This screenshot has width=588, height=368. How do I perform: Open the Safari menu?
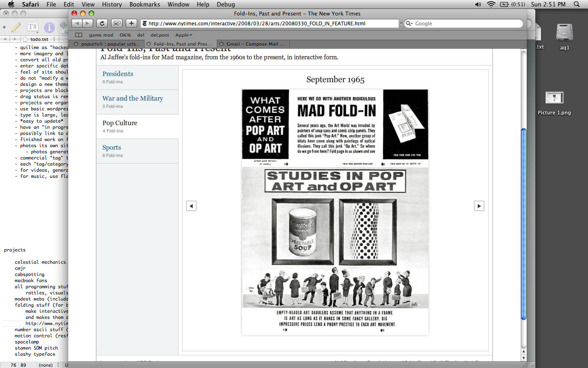[x=30, y=4]
